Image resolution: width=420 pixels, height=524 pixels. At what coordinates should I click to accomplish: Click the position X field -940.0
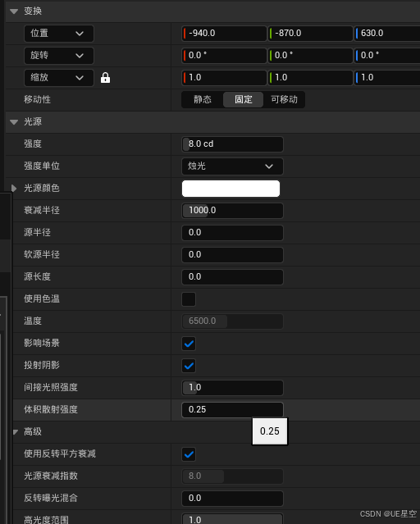click(224, 34)
